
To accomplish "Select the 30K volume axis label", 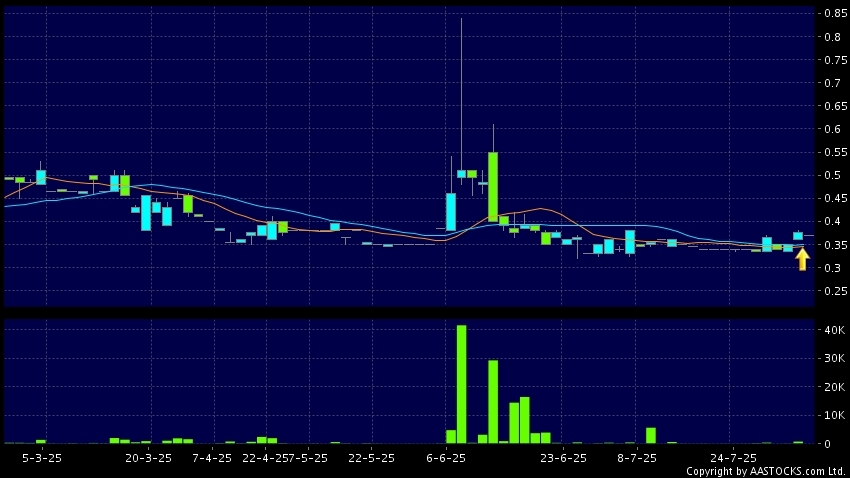I will point(834,358).
